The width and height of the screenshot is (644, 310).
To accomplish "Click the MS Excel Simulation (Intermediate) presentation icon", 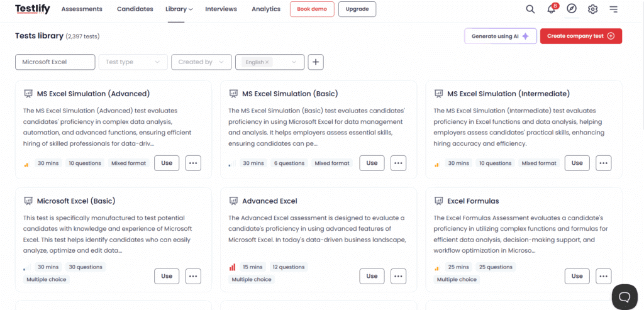I will click(x=438, y=94).
